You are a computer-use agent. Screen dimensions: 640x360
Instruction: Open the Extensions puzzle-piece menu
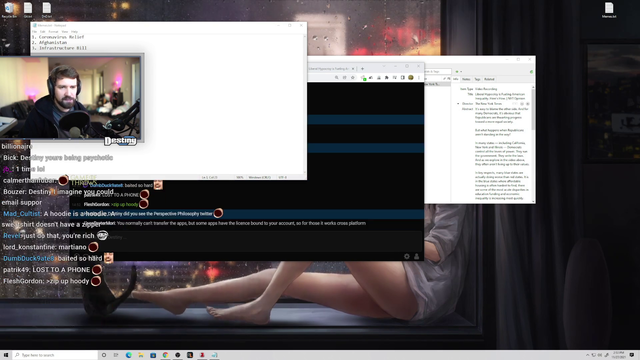387,78
